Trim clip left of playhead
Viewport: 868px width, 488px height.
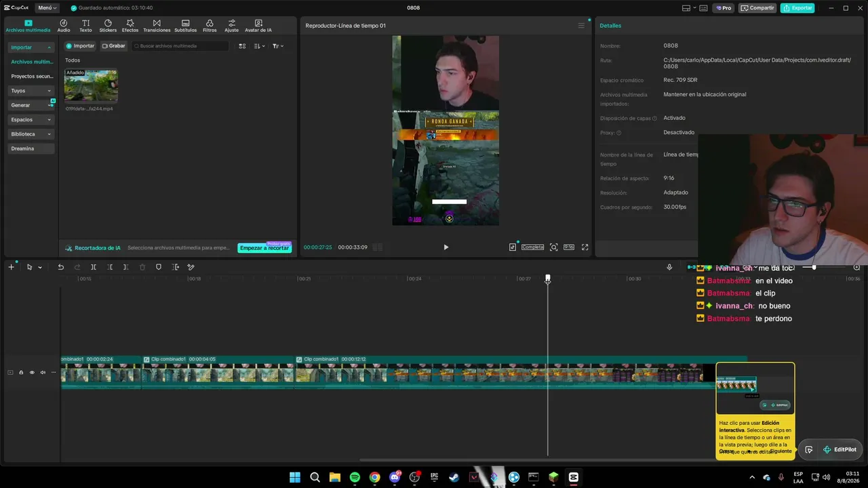click(x=110, y=267)
